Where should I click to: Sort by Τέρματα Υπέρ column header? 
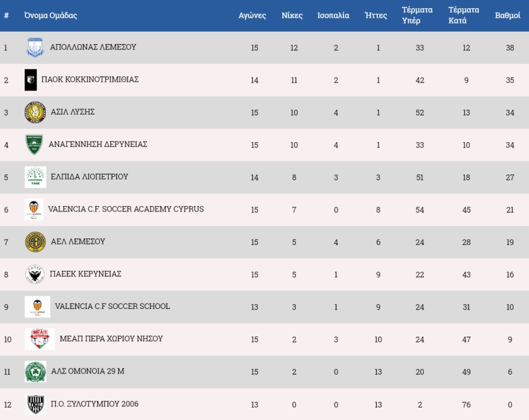[x=417, y=15]
